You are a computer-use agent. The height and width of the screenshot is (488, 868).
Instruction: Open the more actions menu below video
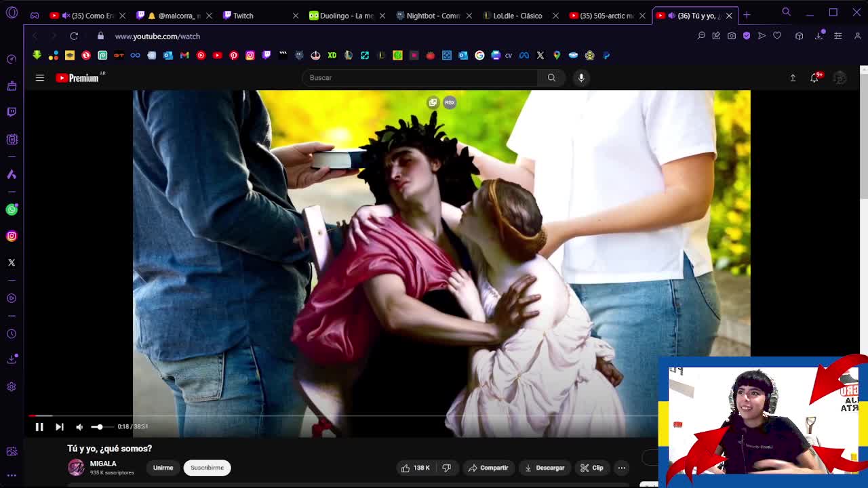tap(621, 468)
